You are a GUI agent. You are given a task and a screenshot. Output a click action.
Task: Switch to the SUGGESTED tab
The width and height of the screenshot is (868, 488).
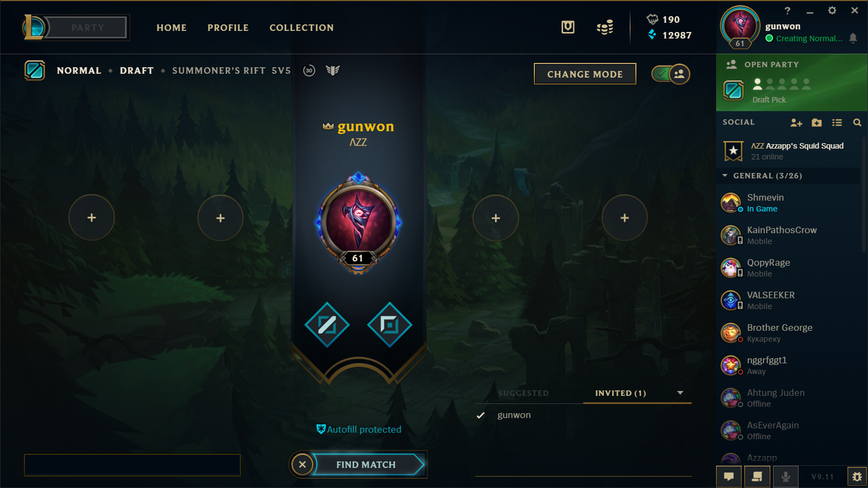[524, 393]
